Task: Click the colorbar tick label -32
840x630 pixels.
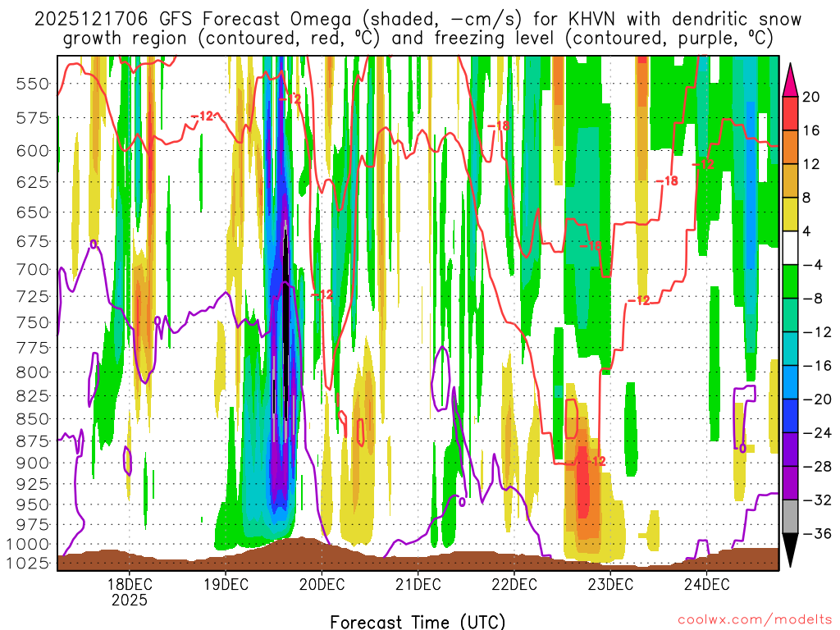Action: click(x=816, y=500)
